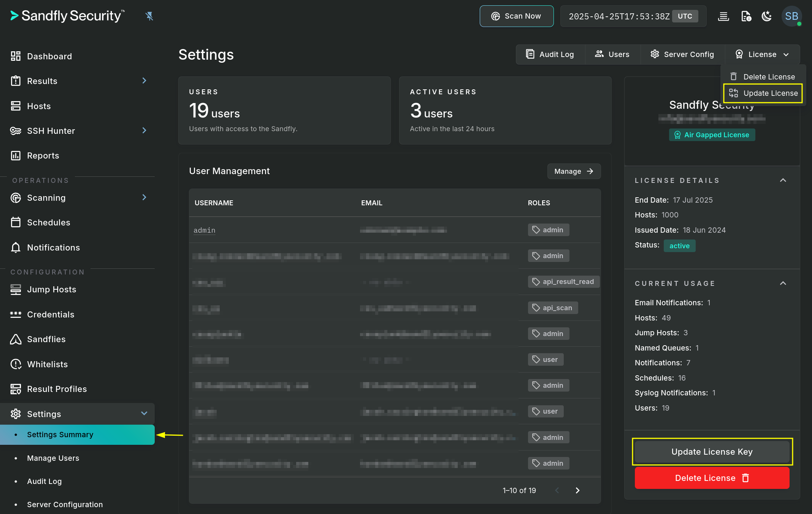Click the unpin sidebar icon
Image resolution: width=812 pixels, height=514 pixels.
[149, 16]
